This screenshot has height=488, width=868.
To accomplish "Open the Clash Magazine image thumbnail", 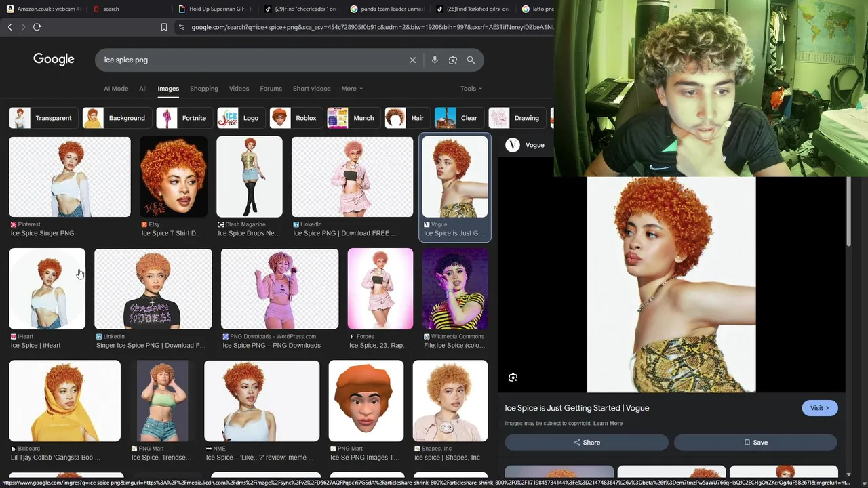I will [x=250, y=177].
